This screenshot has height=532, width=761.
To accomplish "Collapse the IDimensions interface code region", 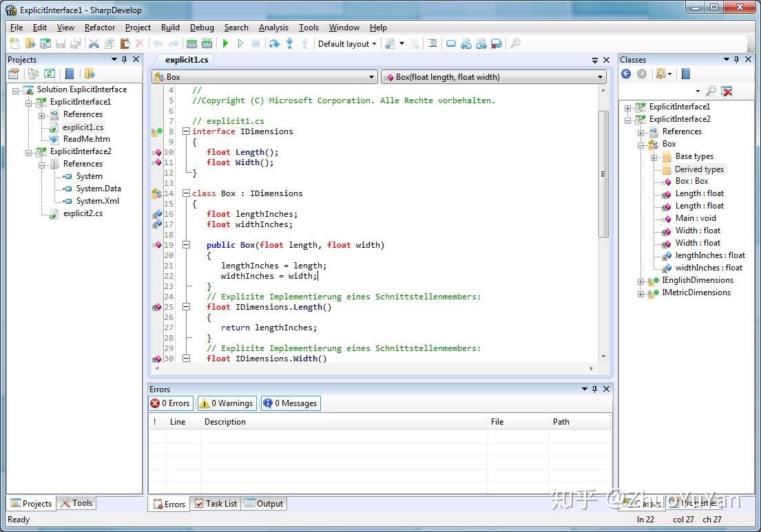I will (x=186, y=131).
